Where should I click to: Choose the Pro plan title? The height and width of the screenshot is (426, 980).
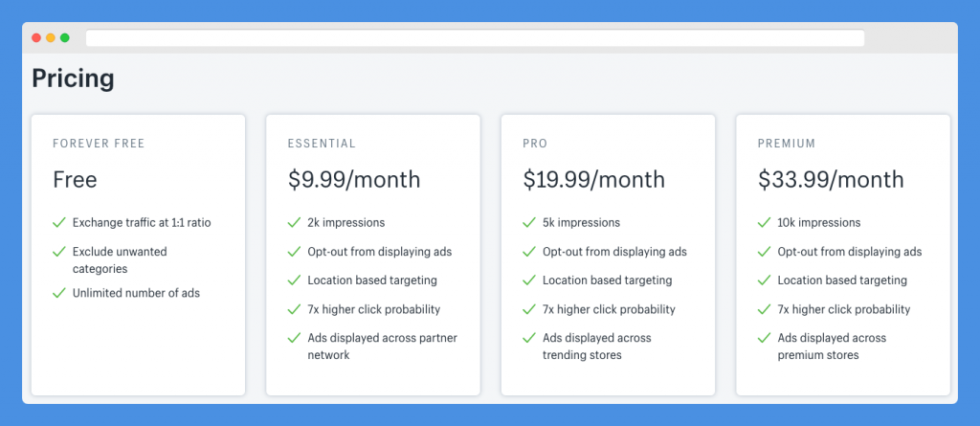tap(535, 144)
